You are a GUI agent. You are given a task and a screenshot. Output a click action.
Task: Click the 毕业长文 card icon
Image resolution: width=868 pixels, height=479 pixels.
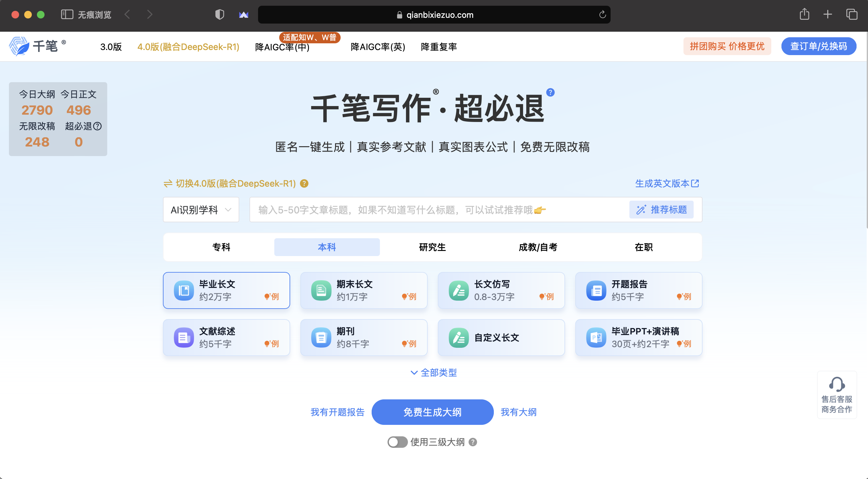[184, 290]
